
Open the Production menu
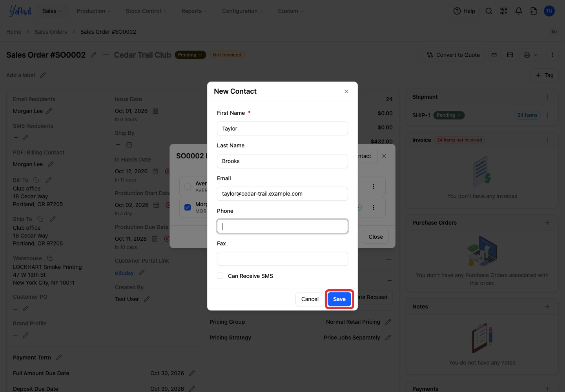click(x=94, y=11)
